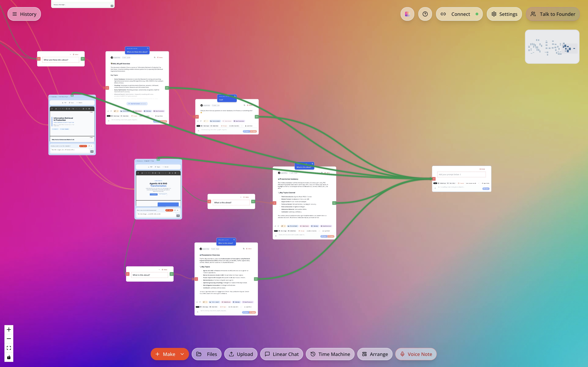Screen dimensions: 588x367
Task: Click the Connect link button
Action: click(459, 14)
